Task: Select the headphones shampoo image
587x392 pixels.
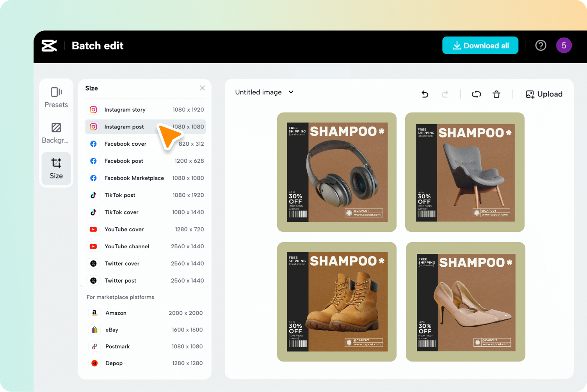Action: point(337,172)
